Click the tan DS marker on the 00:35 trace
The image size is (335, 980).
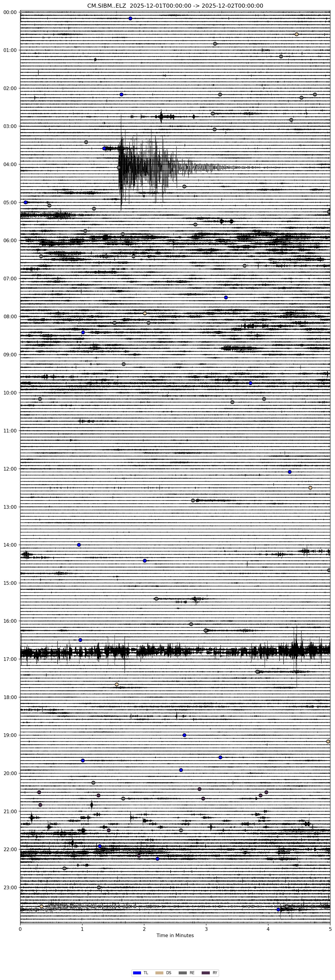pos(297,34)
